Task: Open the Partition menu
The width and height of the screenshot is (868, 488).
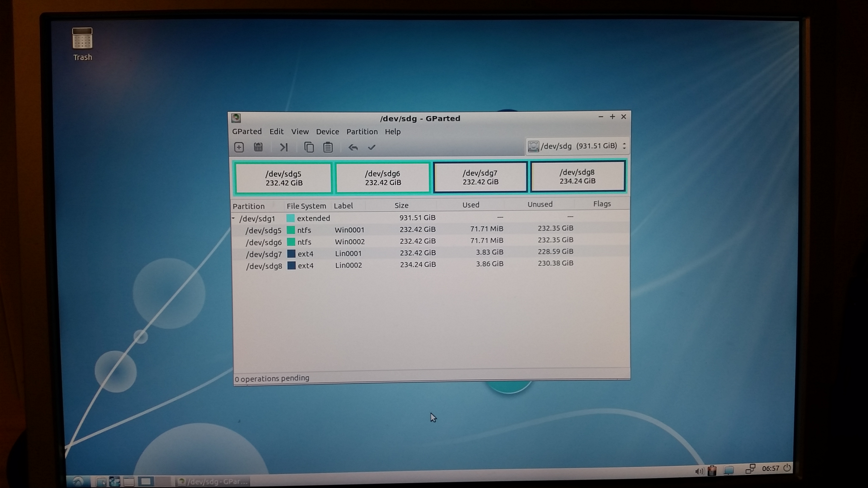Action: tap(362, 132)
